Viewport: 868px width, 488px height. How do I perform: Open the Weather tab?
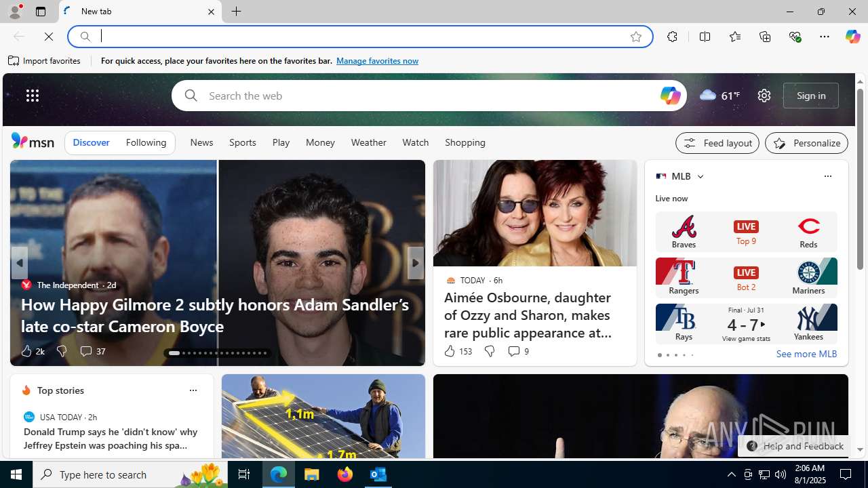(368, 142)
